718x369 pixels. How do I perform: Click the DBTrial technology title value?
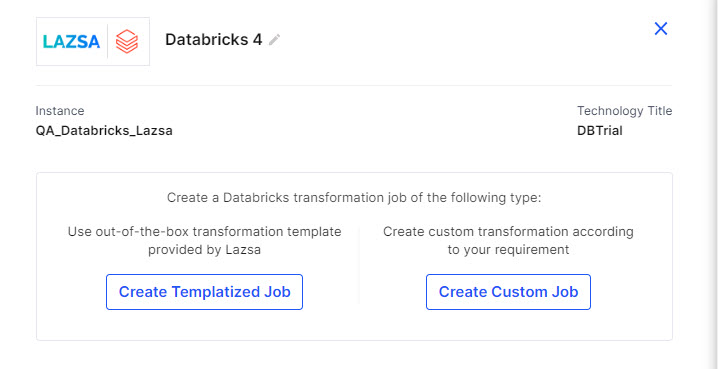point(600,131)
